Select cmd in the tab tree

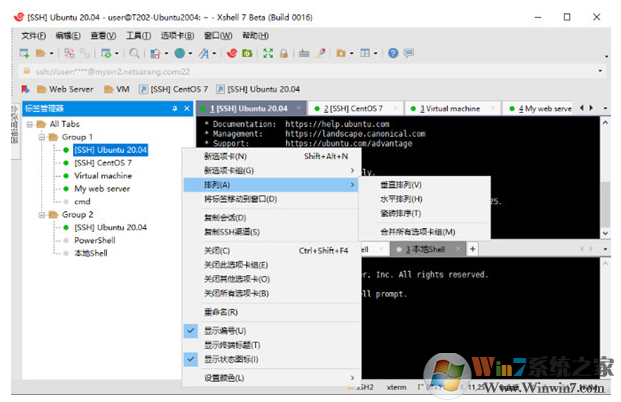coord(82,202)
